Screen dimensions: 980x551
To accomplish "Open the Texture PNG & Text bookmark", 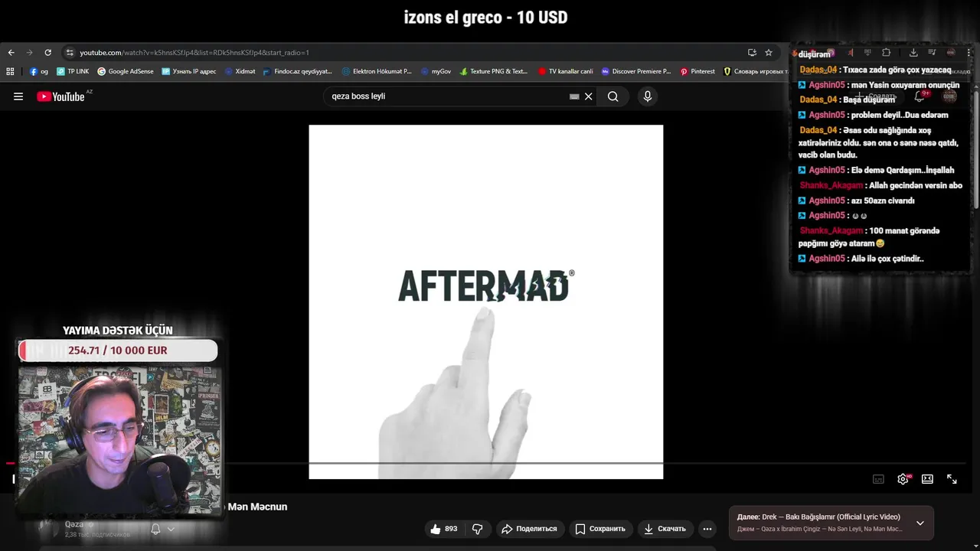I will coord(493,71).
